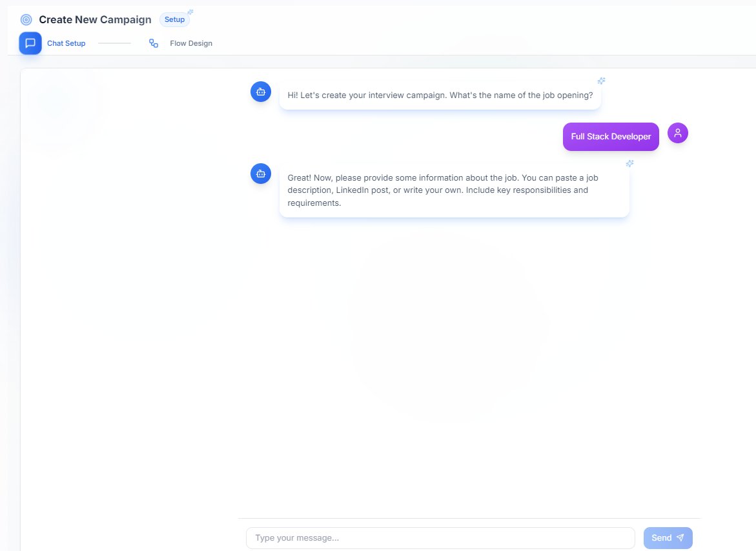Click the "What's the name of the job opening?" message
Viewport: 756px width, 551px height.
[x=440, y=95]
